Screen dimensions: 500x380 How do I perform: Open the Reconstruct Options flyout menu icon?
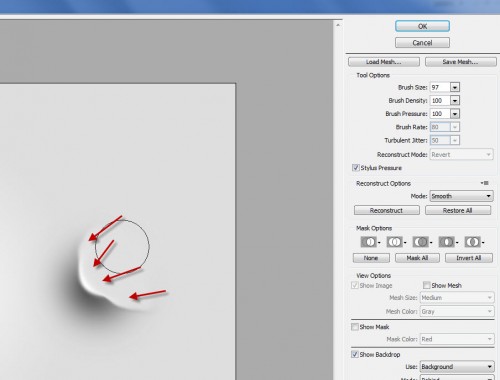click(x=485, y=183)
